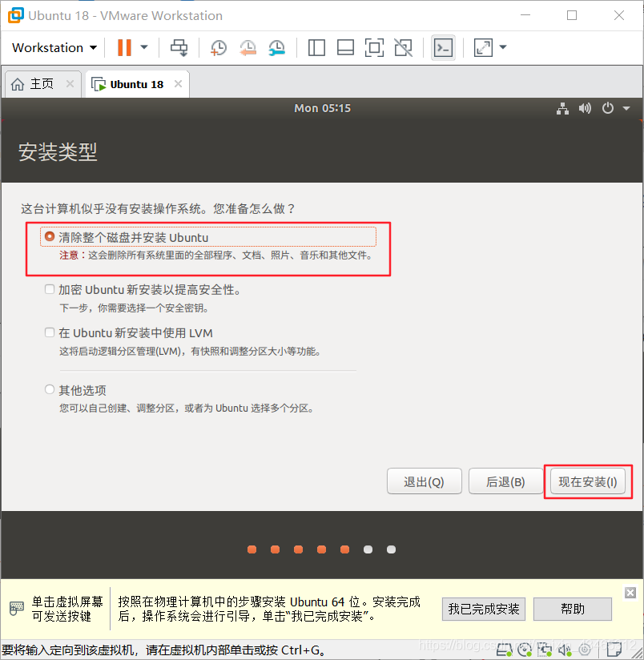Screen dimensions: 644x660
Task: Open the snapshot manager
Action: [x=277, y=47]
